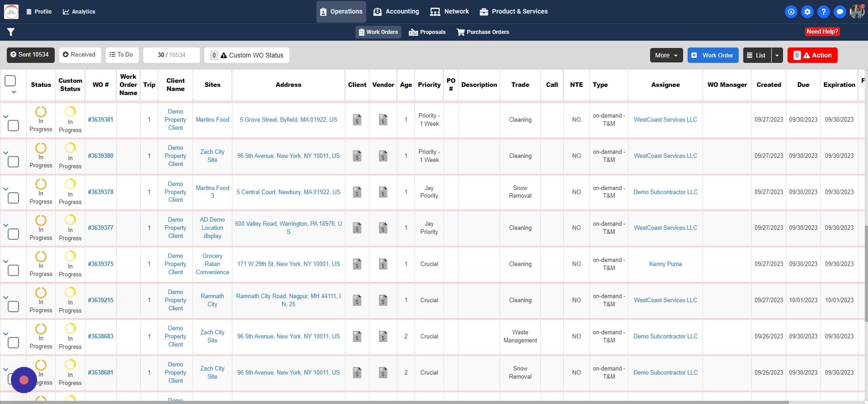Click the red Need Help? badge

point(822,32)
